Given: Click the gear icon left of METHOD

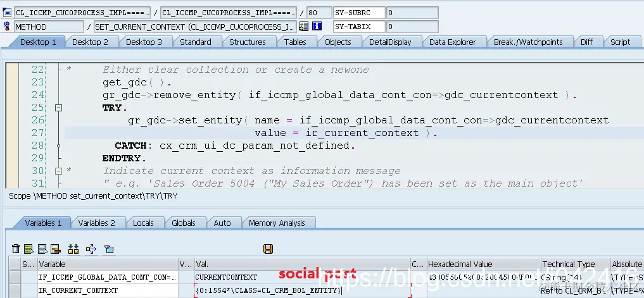Looking at the screenshot, I should [7, 27].
